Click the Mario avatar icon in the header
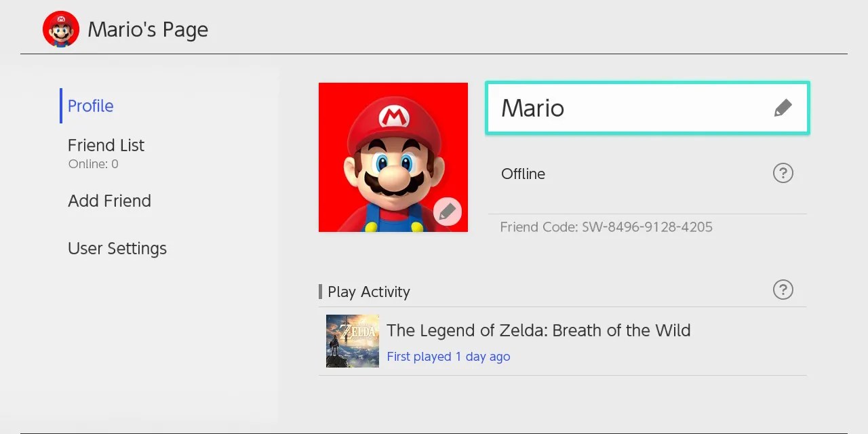868x434 pixels. tap(61, 29)
